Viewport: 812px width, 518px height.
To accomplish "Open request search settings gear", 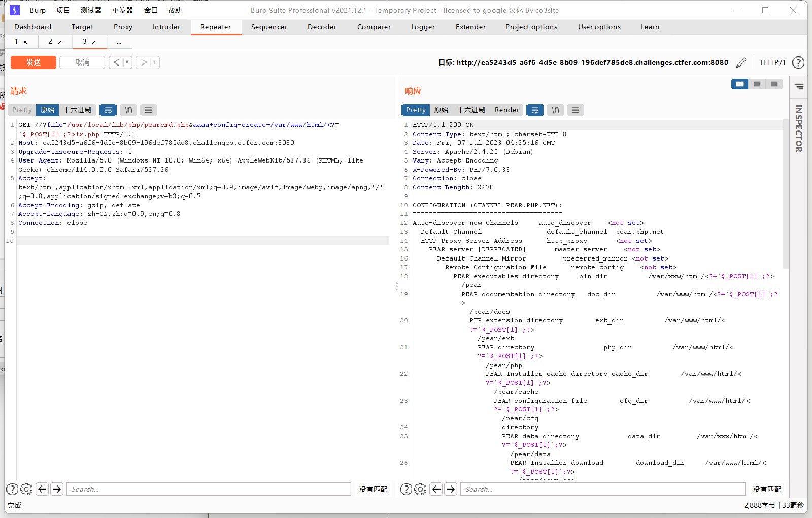I will coord(26,489).
